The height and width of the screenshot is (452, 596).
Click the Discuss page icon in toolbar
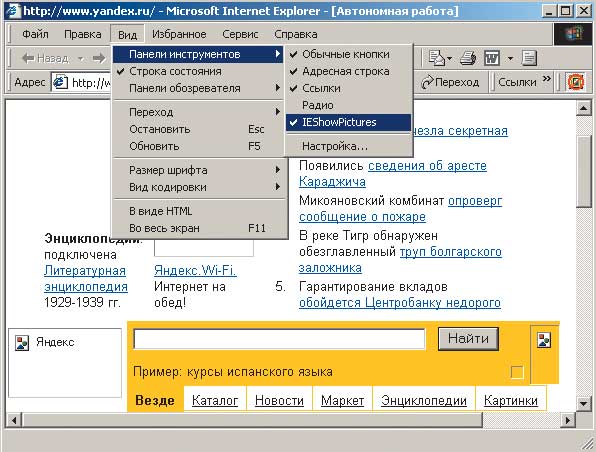[x=529, y=58]
